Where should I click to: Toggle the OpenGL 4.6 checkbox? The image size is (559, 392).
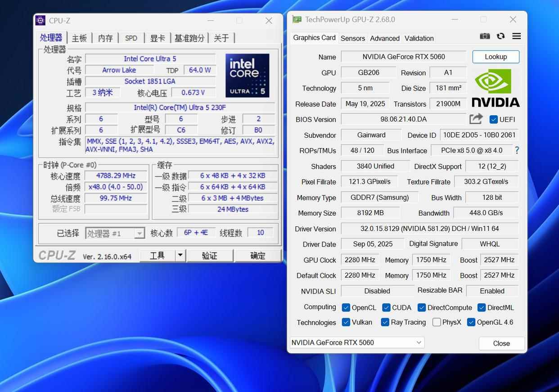471,322
